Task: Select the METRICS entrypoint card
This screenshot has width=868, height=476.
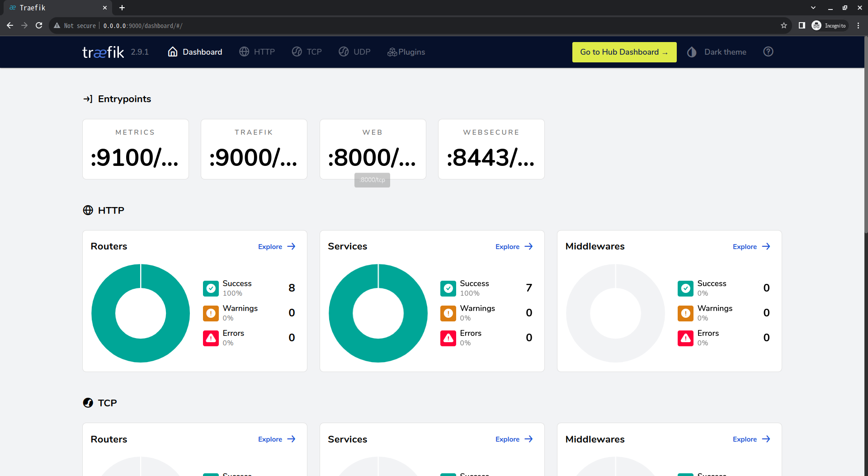Action: click(x=136, y=149)
